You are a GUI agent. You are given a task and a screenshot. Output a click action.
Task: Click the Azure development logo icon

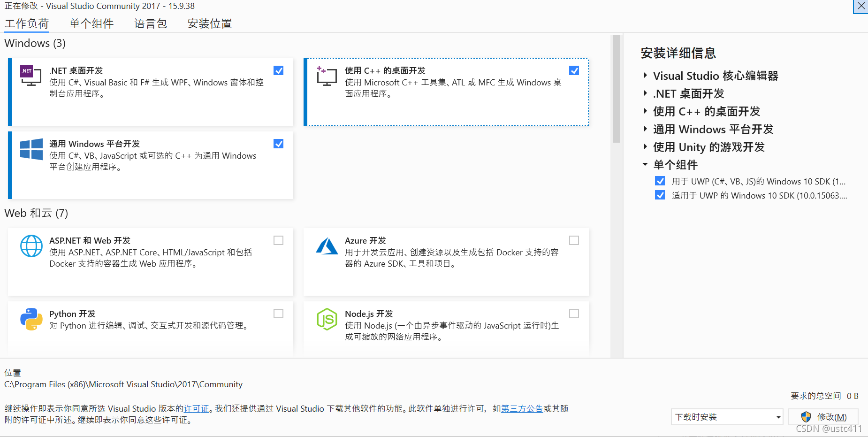coord(327,246)
